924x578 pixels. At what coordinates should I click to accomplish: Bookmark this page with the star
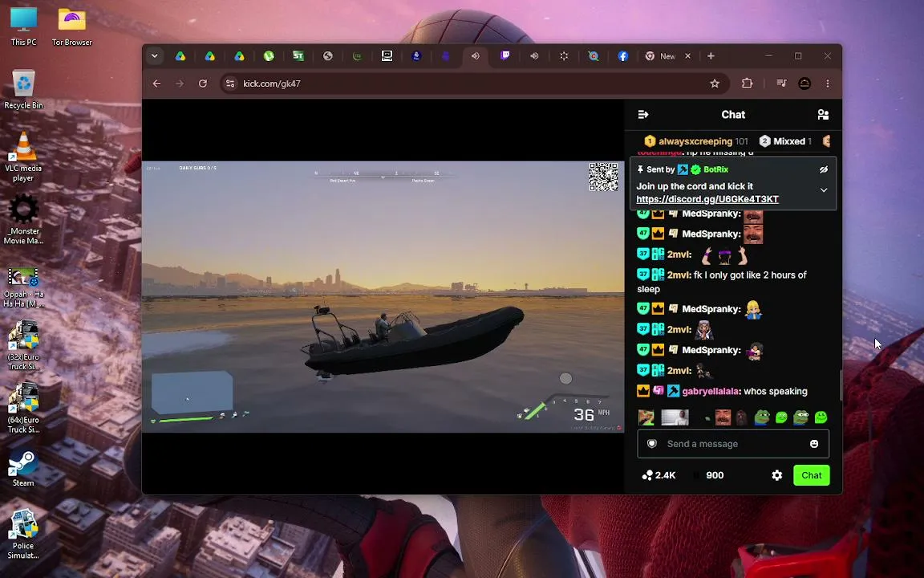(x=715, y=83)
